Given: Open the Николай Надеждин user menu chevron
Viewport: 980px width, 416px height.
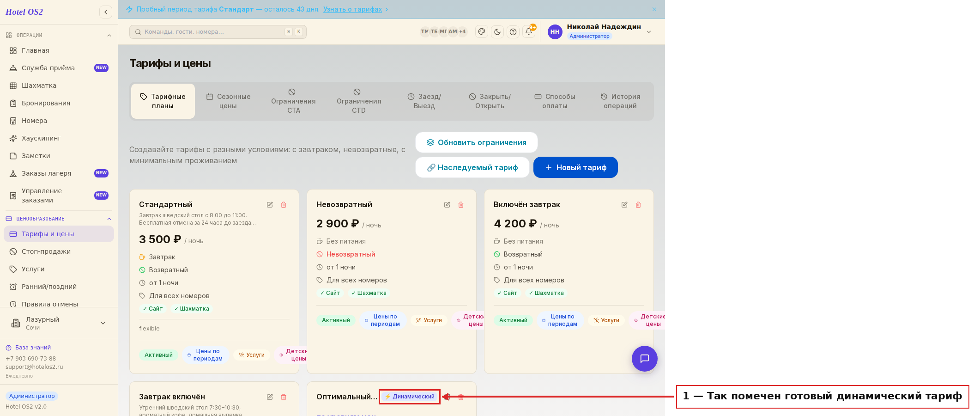Looking at the screenshot, I should click(649, 32).
